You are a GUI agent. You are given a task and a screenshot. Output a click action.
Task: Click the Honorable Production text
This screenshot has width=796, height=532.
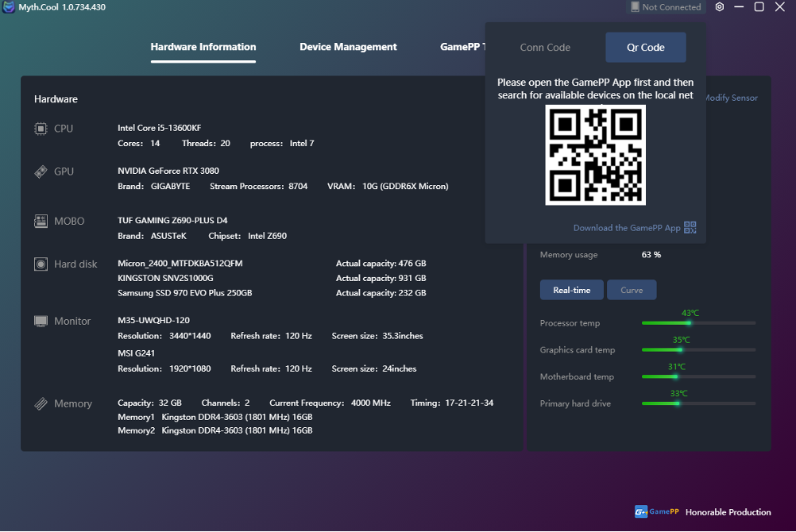coord(728,512)
